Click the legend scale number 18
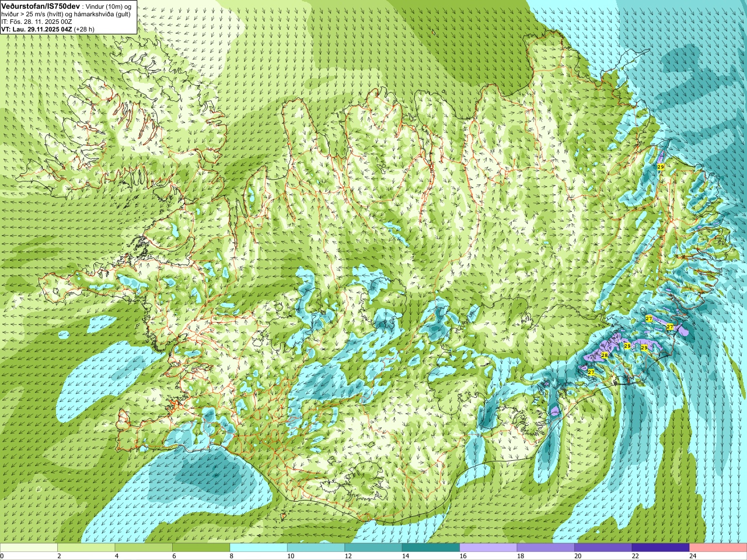747x560 pixels. [x=521, y=556]
